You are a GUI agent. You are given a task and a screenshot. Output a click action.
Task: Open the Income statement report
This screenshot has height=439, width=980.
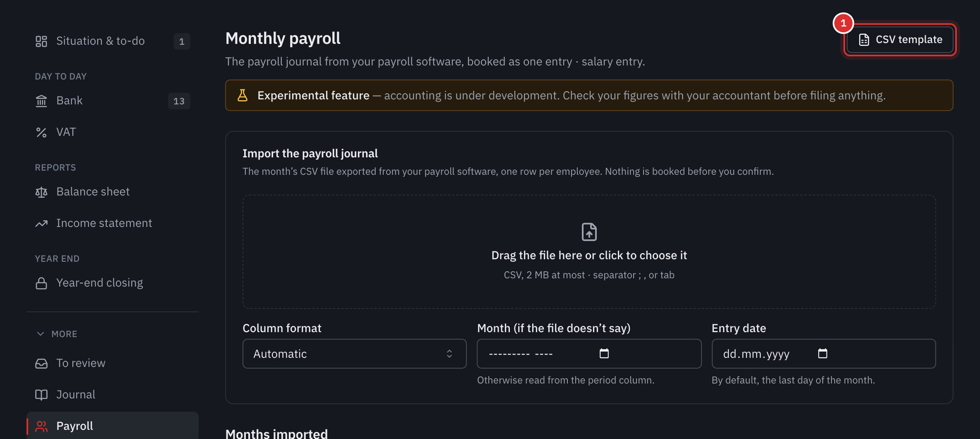tap(113, 223)
